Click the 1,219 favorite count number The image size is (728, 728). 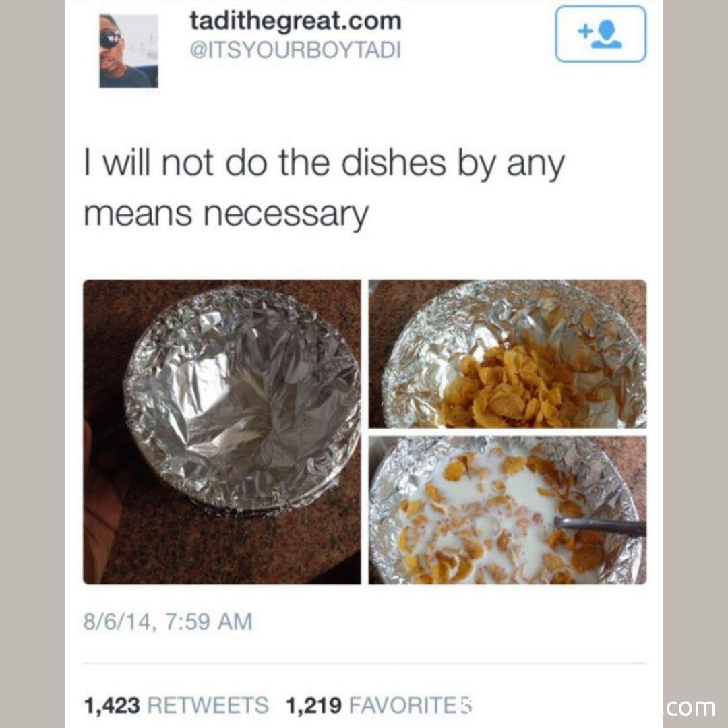(x=314, y=705)
